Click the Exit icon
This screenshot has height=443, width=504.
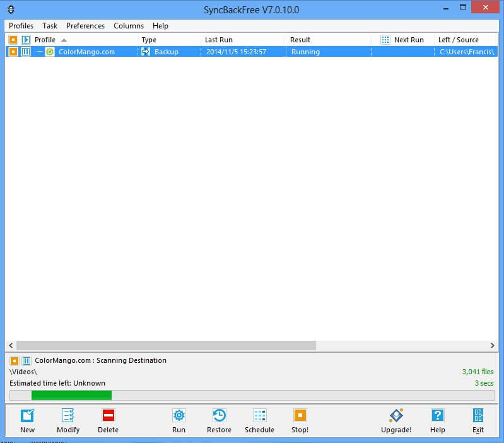tap(478, 416)
